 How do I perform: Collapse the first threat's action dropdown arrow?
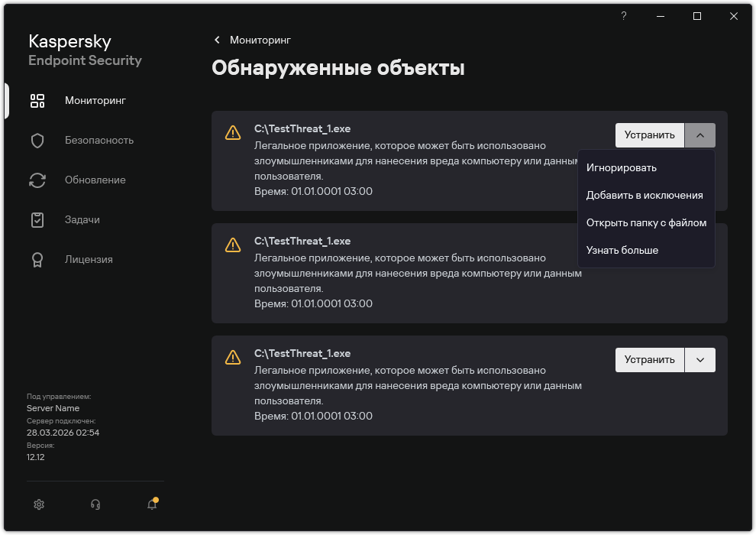click(700, 135)
